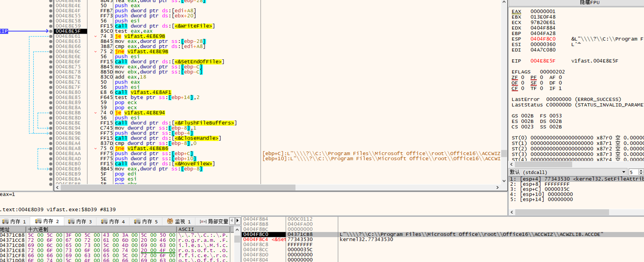Open the 默认 (stdcall) calling convention dropdown

[568, 172]
